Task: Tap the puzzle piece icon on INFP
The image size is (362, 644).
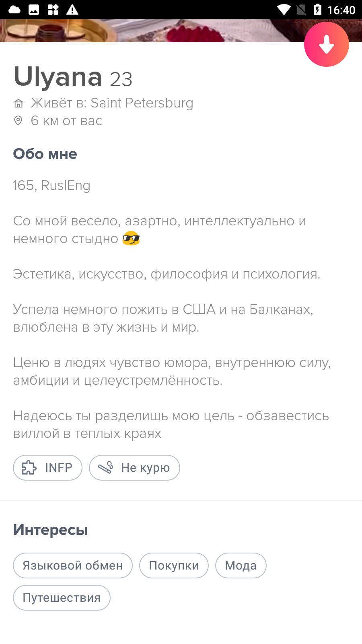Action: (29, 468)
